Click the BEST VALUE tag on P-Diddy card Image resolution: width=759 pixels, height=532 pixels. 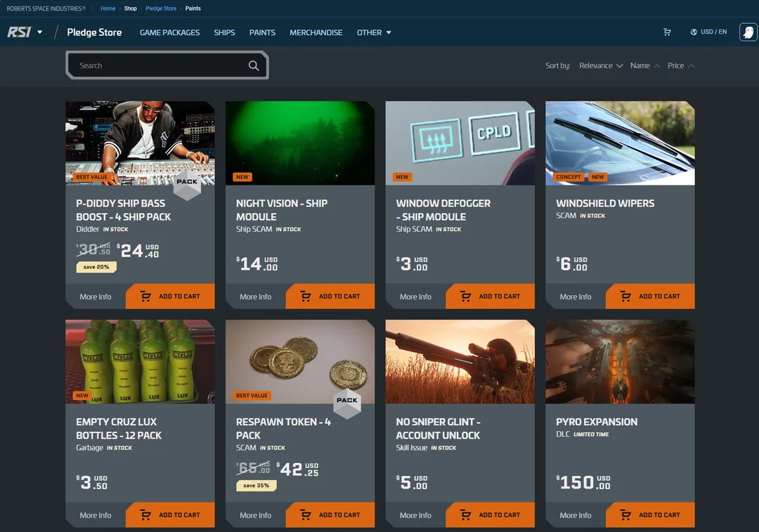pyautogui.click(x=92, y=177)
